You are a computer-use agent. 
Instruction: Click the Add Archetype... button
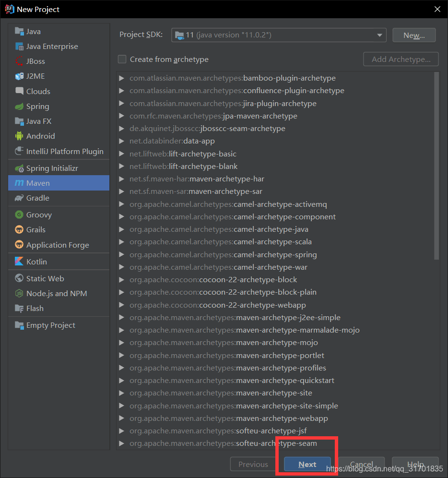click(x=401, y=59)
